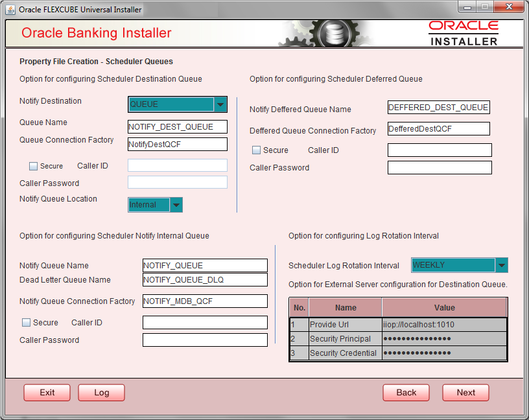Click the Next button
Screen dimensions: 529x420
click(465, 392)
